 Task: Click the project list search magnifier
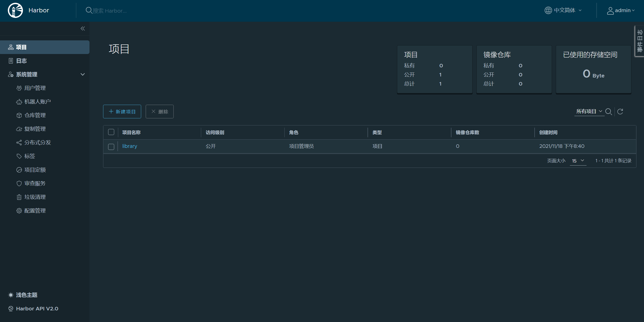(x=609, y=112)
